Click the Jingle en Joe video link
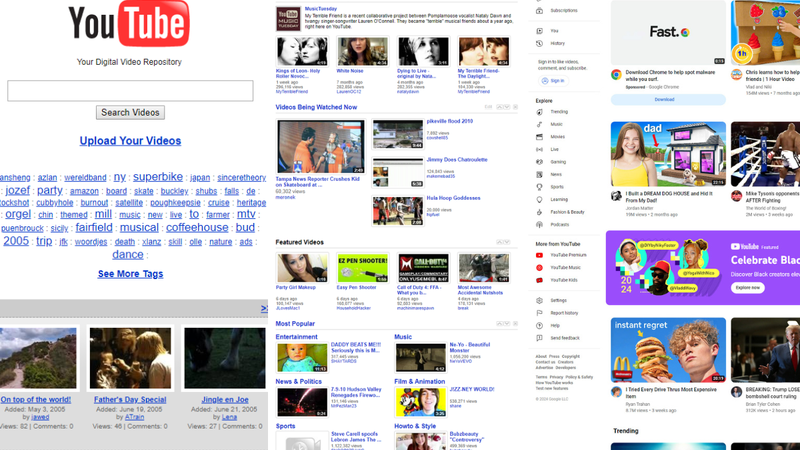Screen dimensions: 800x450 click(225, 399)
